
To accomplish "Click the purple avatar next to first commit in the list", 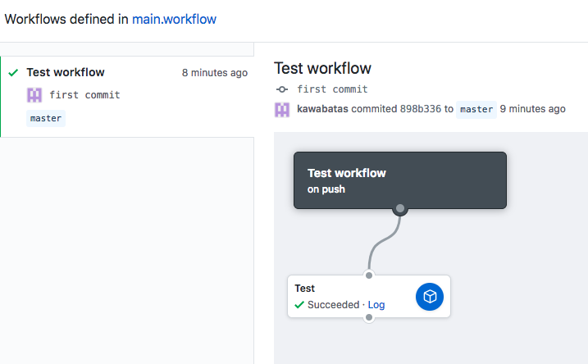I will pyautogui.click(x=34, y=95).
